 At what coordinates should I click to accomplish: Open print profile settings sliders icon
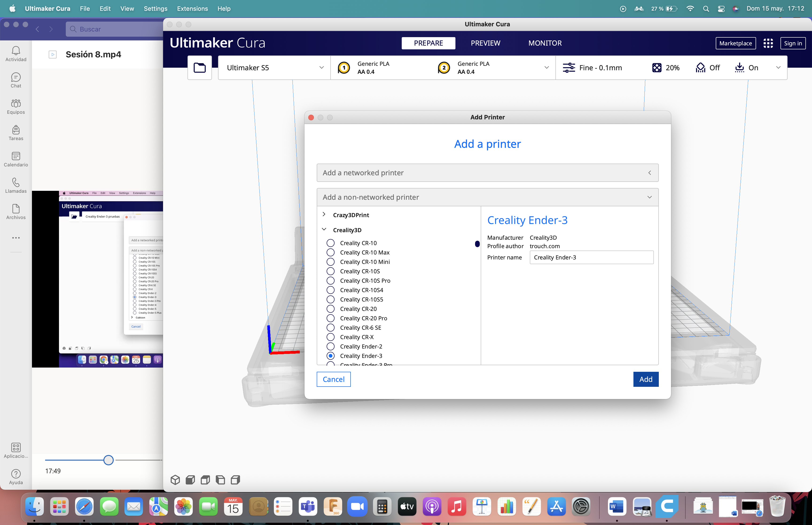coord(569,67)
